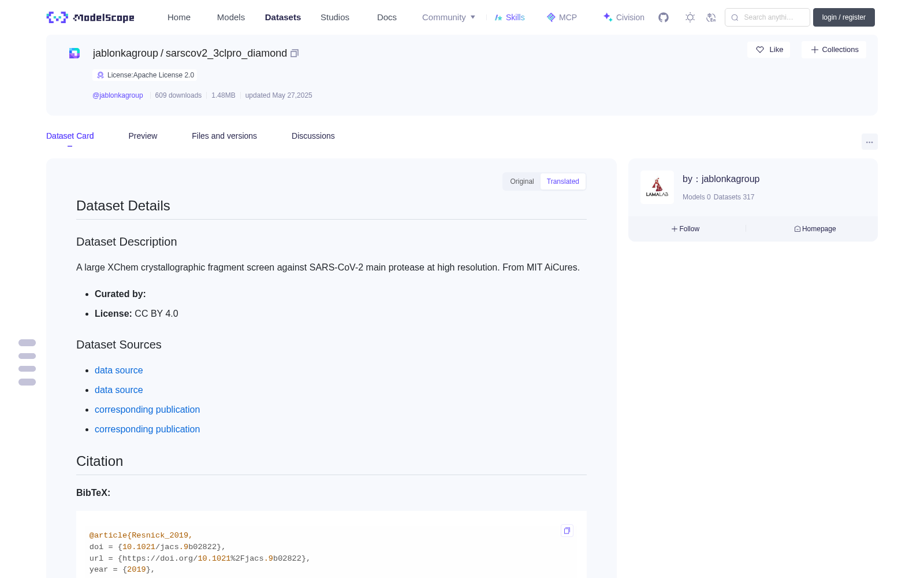The height and width of the screenshot is (578, 924).
Task: Click the '609 downloads' text
Action: (x=178, y=95)
